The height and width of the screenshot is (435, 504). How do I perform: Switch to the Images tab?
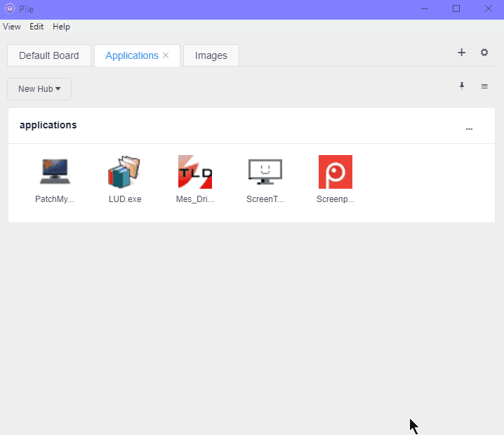(x=211, y=55)
